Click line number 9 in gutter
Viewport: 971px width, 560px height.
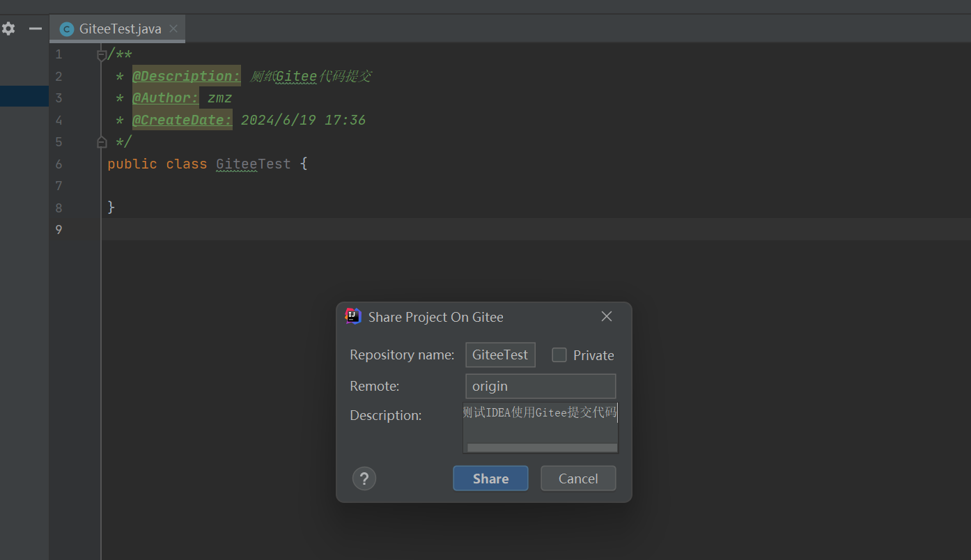(59, 229)
